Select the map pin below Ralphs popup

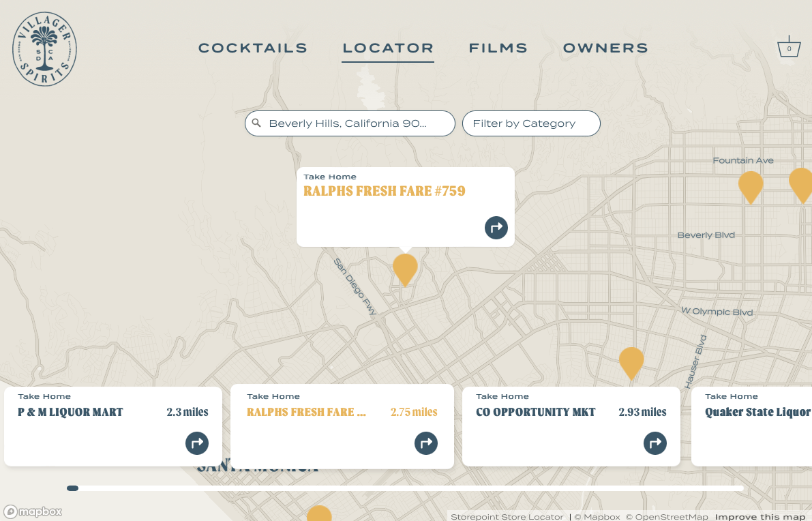405,269
